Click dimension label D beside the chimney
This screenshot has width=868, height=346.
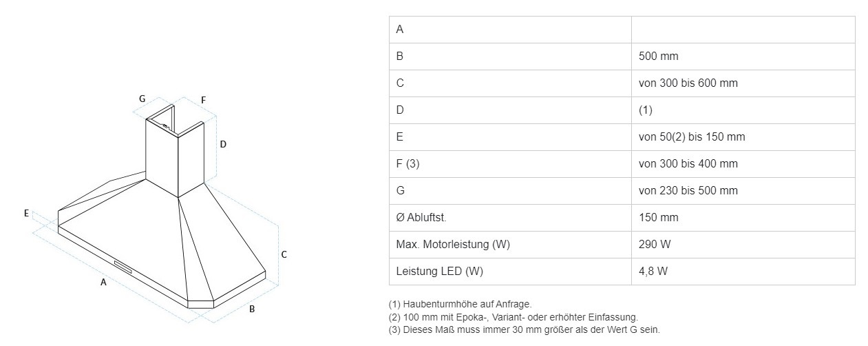coord(223,144)
